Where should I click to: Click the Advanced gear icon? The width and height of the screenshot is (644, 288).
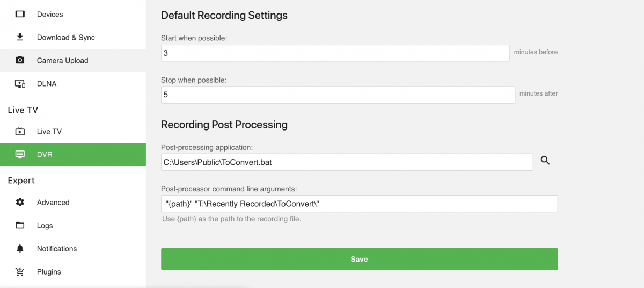[20, 202]
